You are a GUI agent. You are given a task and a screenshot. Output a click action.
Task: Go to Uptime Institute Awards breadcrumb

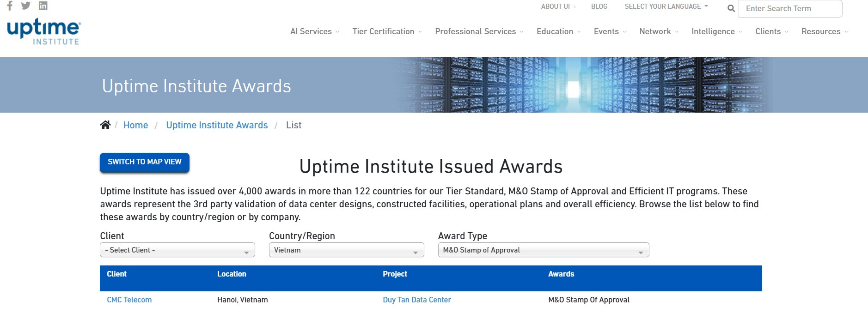217,125
